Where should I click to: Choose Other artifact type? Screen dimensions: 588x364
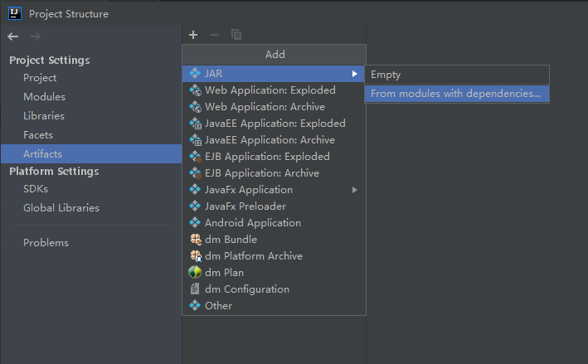tap(274, 305)
